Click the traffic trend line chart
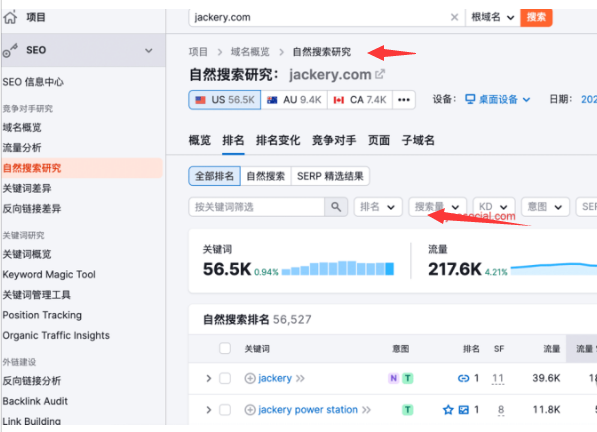 554,269
